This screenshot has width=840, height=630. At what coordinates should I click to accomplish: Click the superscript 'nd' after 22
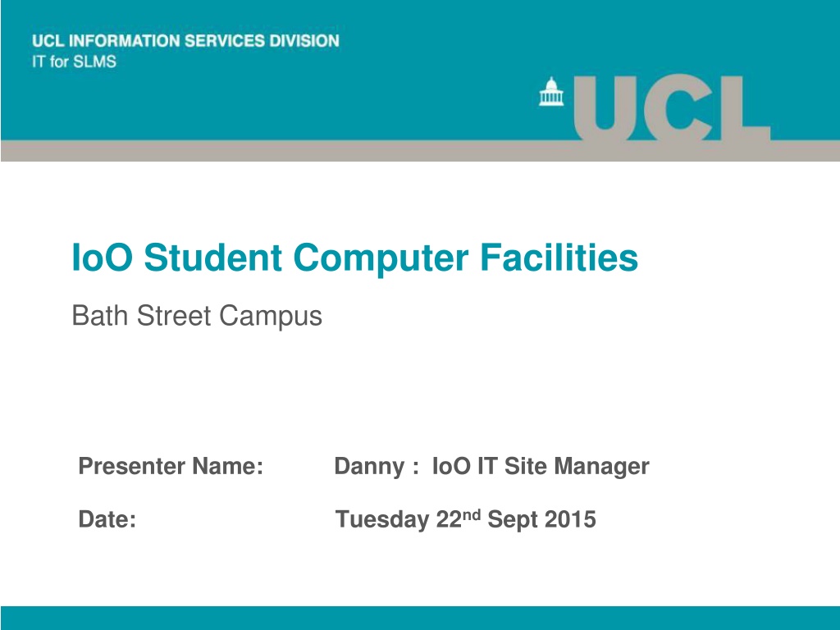471,514
